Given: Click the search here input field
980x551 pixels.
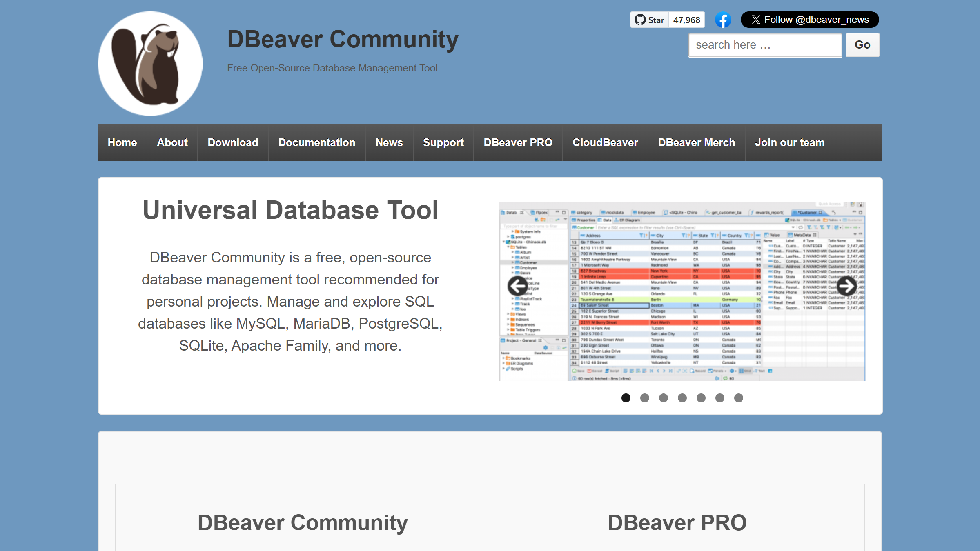Looking at the screenshot, I should 765,45.
